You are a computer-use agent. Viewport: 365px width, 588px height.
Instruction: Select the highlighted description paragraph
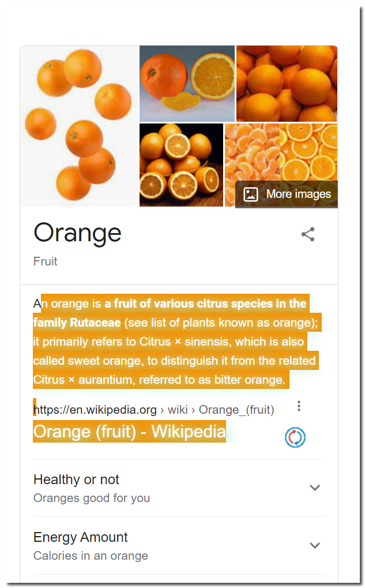click(x=176, y=340)
